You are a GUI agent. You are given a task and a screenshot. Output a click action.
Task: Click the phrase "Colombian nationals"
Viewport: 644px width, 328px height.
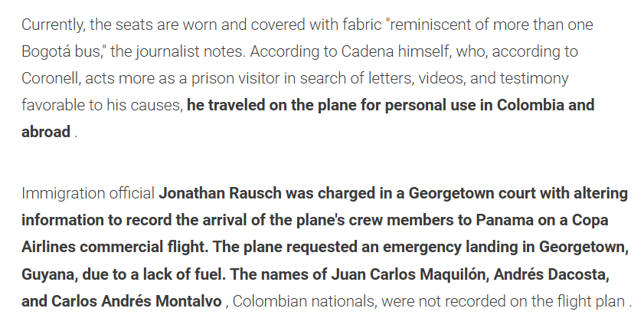[303, 301]
